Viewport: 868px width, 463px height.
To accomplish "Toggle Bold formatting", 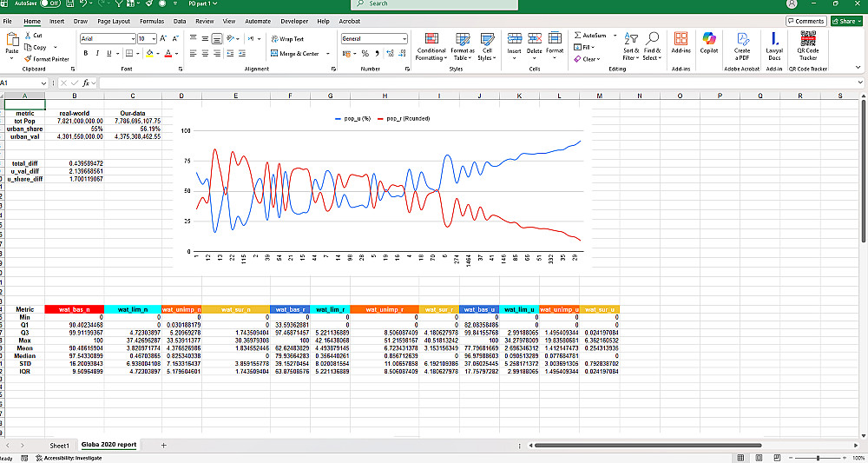I will 85,54.
